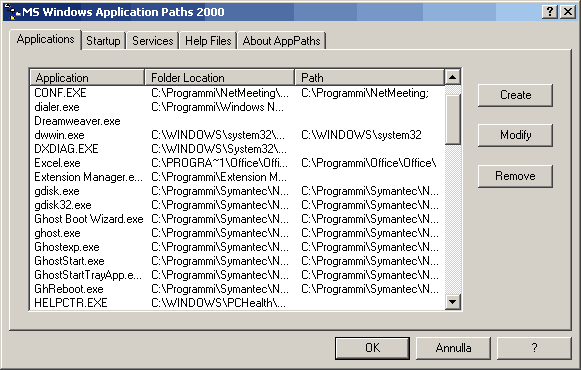Viewport: 581px width, 370px height.
Task: Select the GhostStartTrayApp.e... entry
Action: 88,275
